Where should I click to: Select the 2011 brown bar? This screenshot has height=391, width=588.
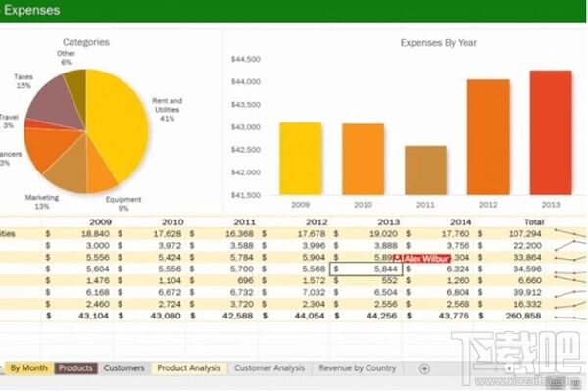tap(425, 171)
